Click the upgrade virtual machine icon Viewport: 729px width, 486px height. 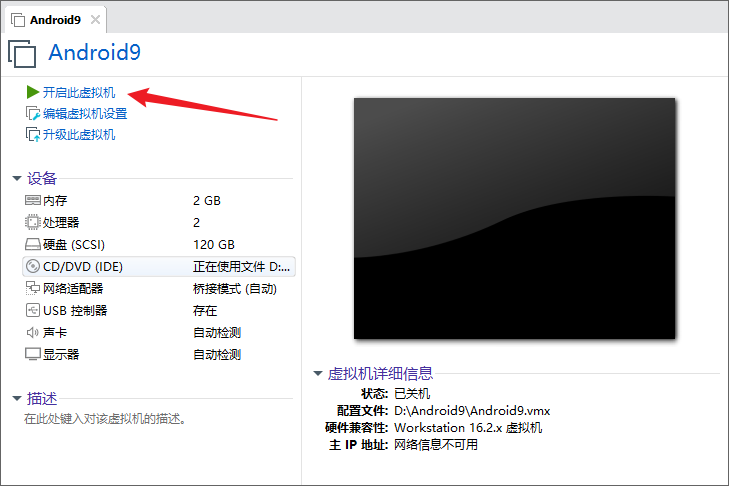33,134
